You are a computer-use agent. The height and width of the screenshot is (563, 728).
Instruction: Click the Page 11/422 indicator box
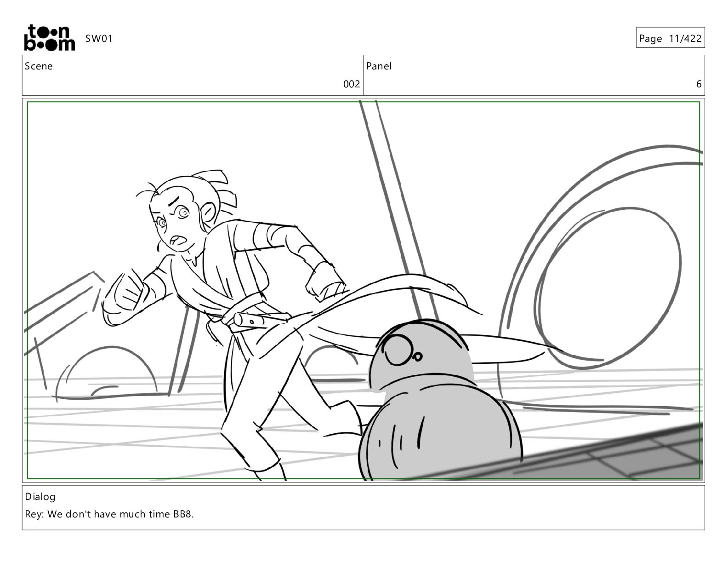click(x=671, y=38)
